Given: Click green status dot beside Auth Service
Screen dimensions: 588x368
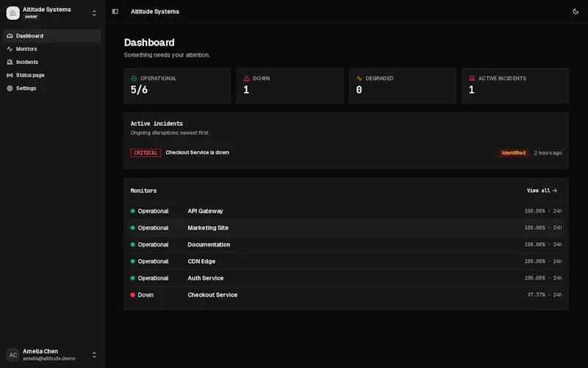Looking at the screenshot, I should tap(133, 278).
